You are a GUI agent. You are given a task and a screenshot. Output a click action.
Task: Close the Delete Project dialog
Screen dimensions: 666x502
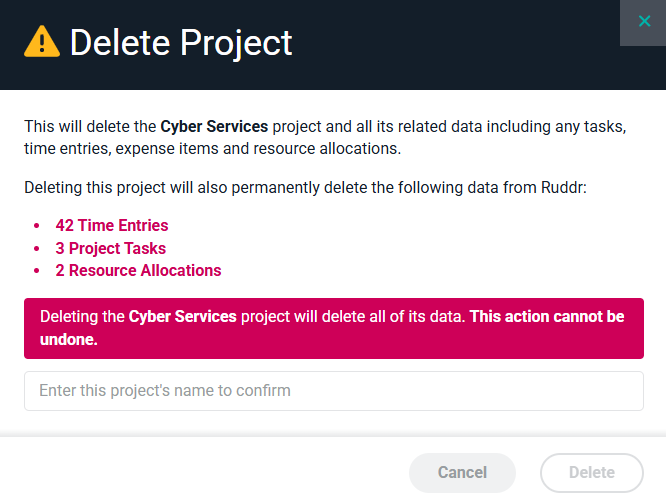[x=643, y=22]
